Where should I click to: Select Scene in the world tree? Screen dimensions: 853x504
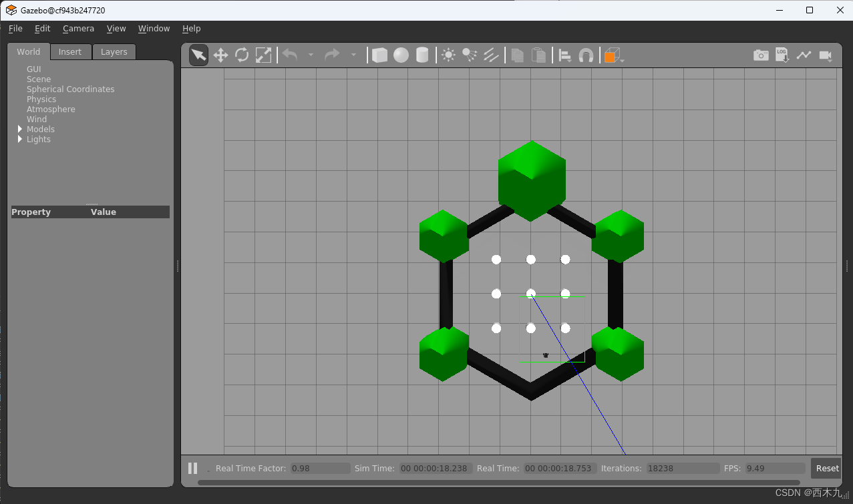(x=39, y=79)
